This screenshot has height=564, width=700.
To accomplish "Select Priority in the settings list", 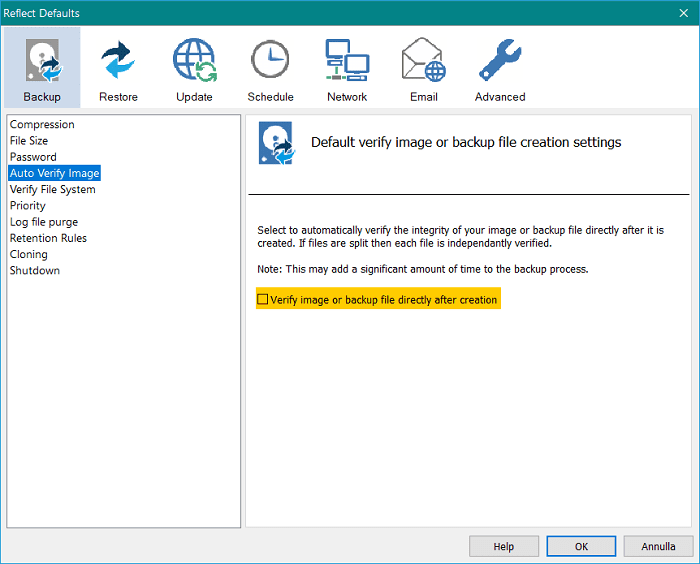I will (28, 205).
